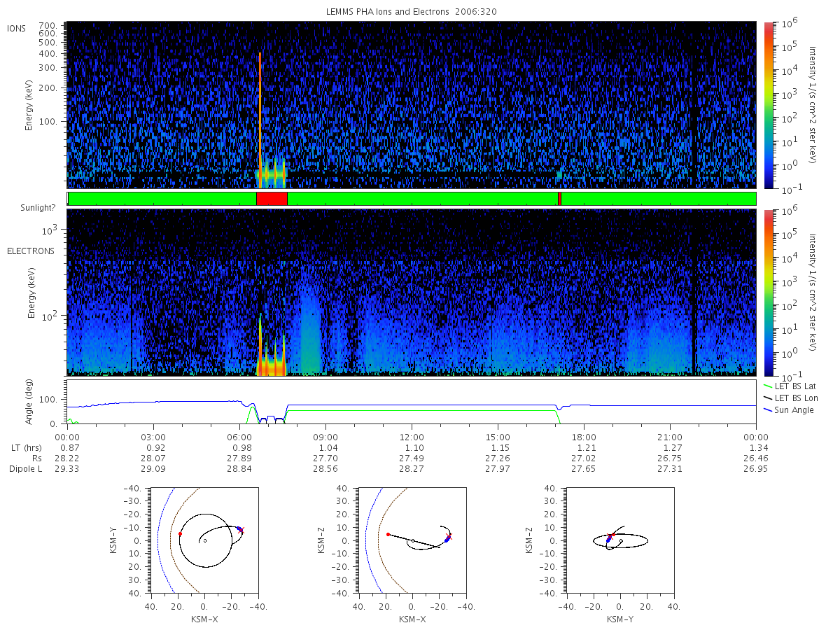Click the 09:00 time tick label
The image size is (840, 630).
point(325,436)
